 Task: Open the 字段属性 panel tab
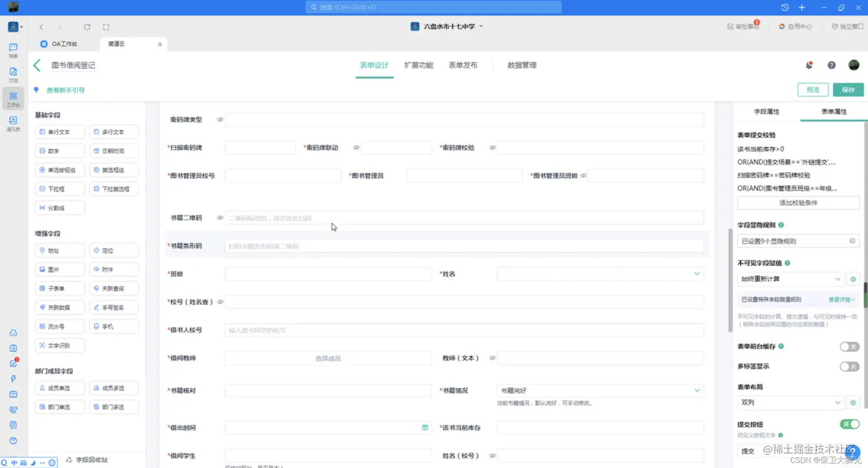(x=766, y=112)
